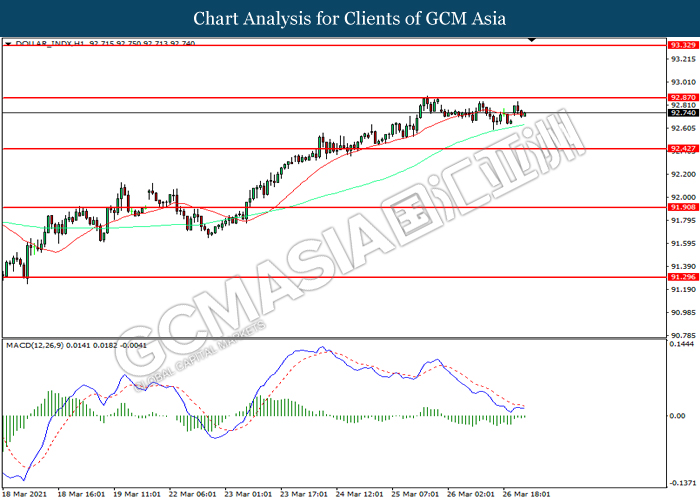Click the 91.595 price scale value
Viewport: 700px width, 500px height.
coord(683,243)
